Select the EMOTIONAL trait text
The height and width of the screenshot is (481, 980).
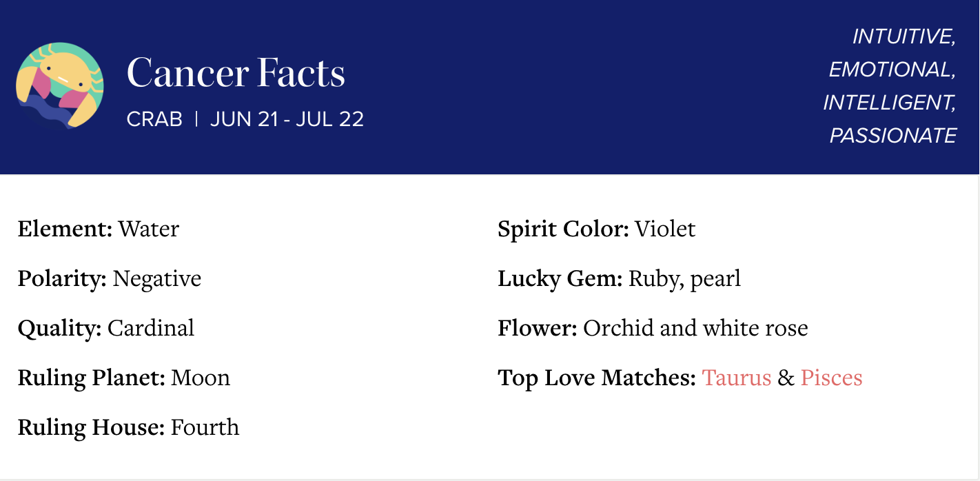pyautogui.click(x=892, y=70)
